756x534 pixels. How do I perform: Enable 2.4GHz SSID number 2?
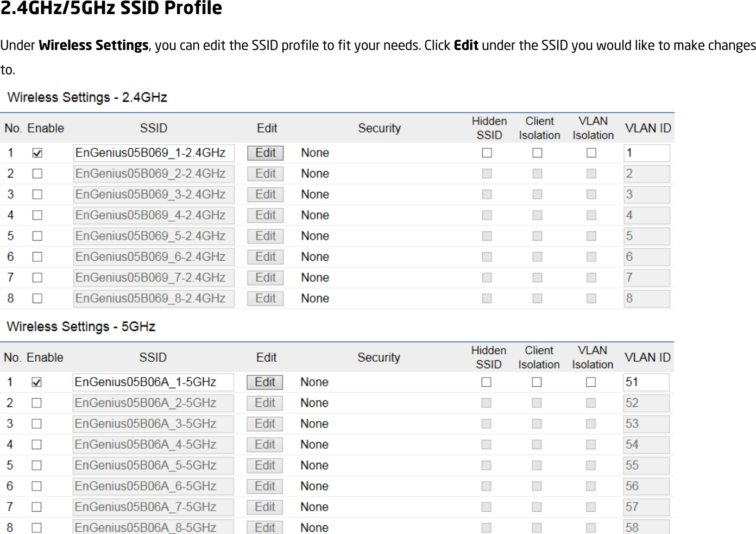tap(37, 174)
